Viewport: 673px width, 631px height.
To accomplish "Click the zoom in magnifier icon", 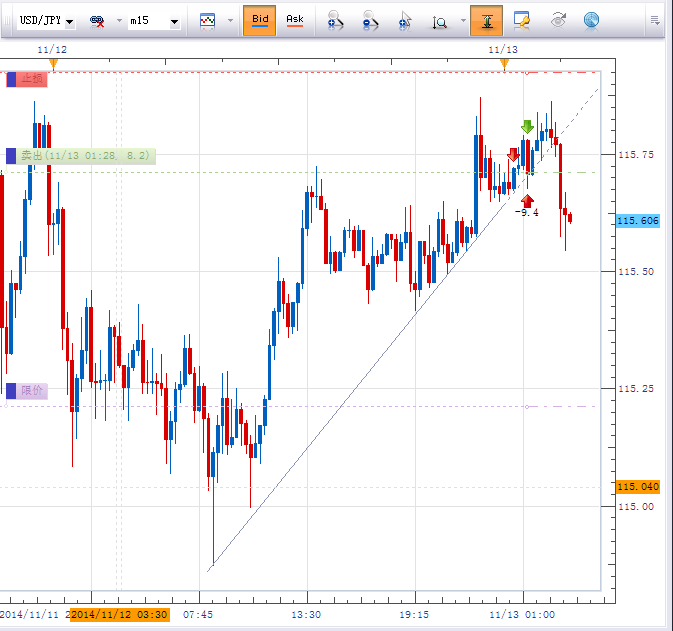I will (x=335, y=20).
